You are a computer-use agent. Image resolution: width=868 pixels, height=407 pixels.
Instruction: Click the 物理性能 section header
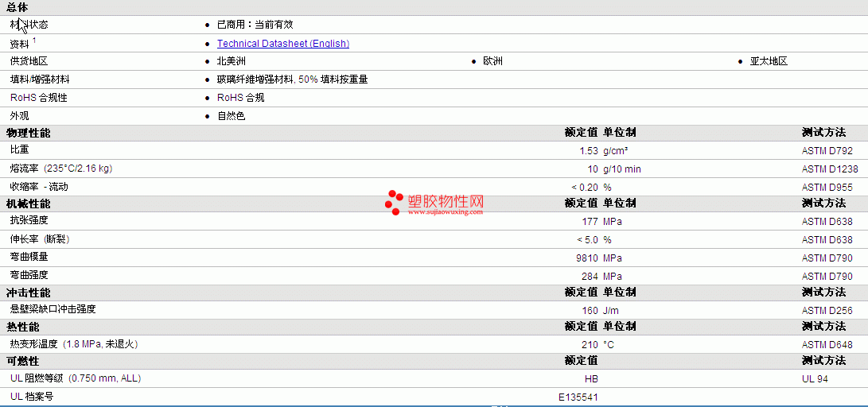click(x=28, y=133)
